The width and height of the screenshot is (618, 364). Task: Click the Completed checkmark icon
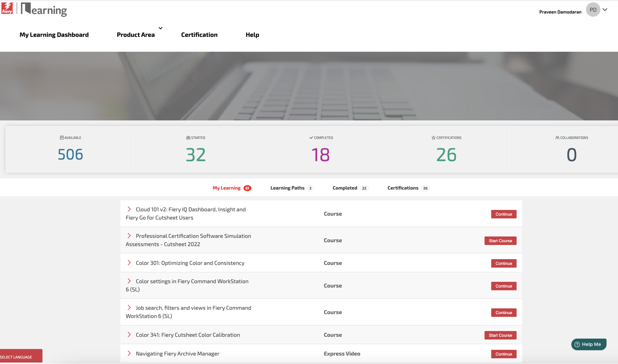coord(311,138)
